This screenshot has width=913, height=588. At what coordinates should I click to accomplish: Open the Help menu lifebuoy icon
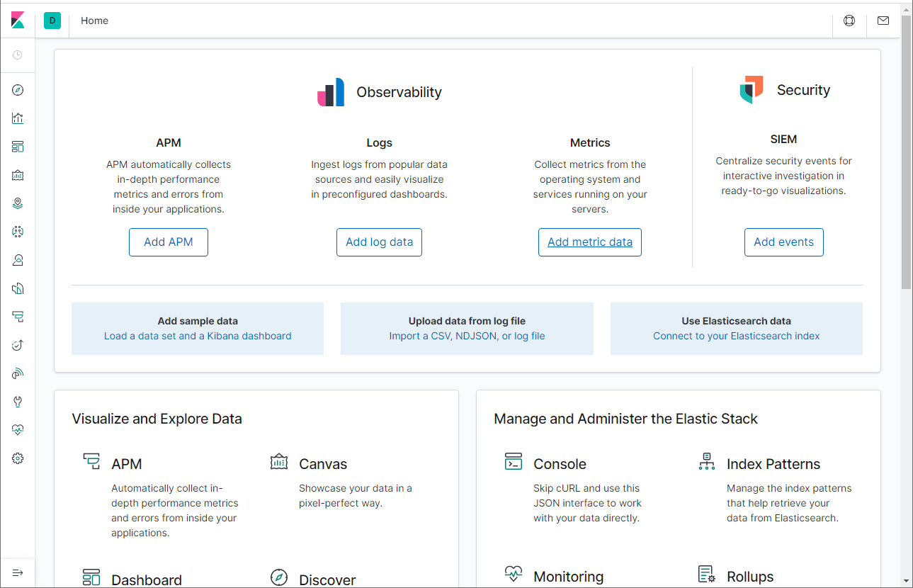[849, 21]
